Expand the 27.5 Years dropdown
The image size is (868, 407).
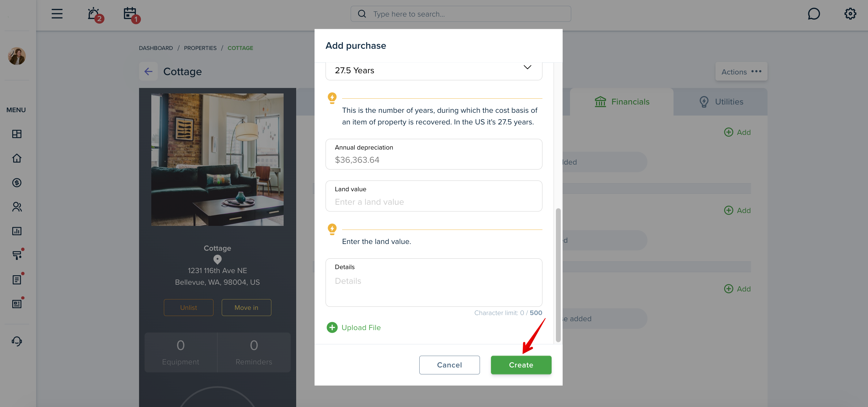tap(434, 70)
